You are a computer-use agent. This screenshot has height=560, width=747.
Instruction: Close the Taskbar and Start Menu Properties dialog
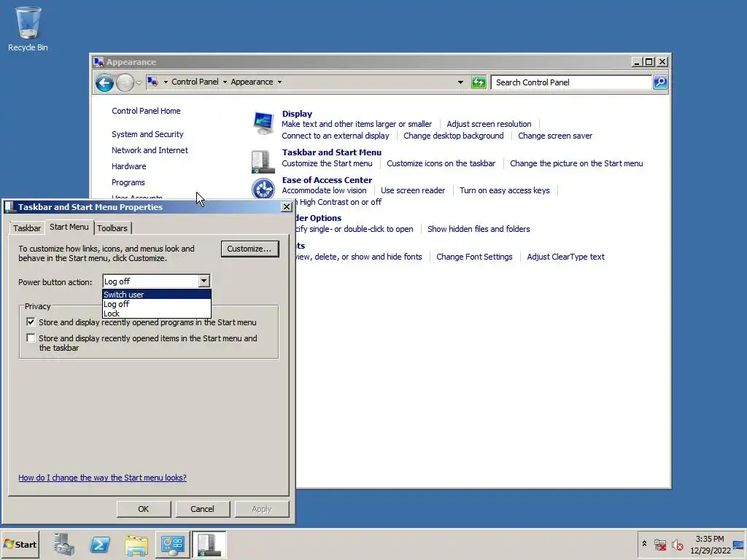[286, 206]
